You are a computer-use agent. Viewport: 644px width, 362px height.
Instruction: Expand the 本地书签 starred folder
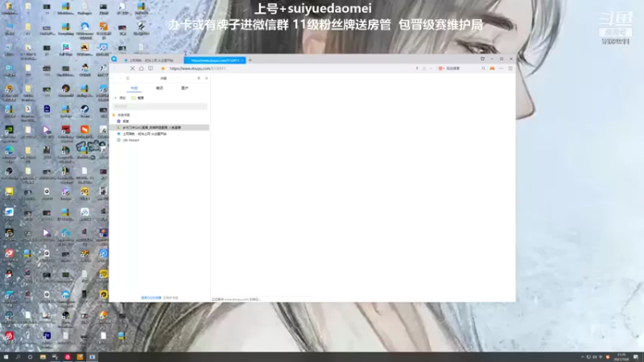(x=122, y=115)
